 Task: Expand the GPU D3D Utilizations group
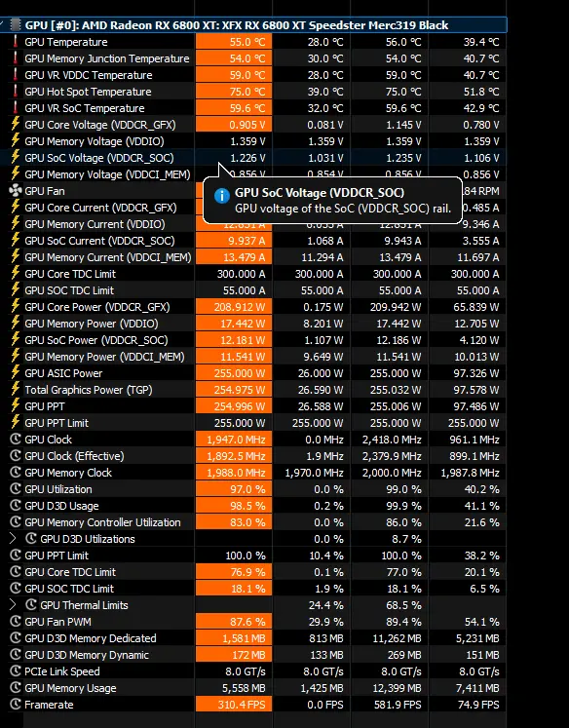(x=13, y=539)
